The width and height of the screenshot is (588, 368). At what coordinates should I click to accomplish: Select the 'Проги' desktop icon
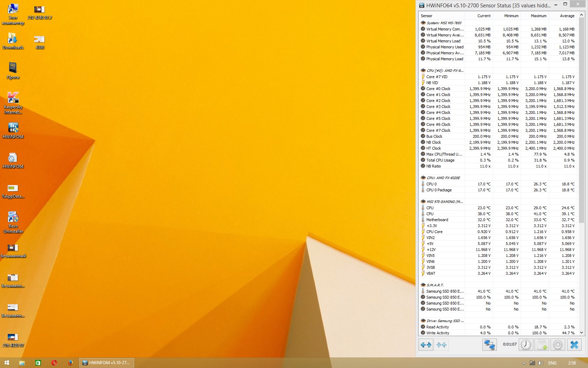13,71
